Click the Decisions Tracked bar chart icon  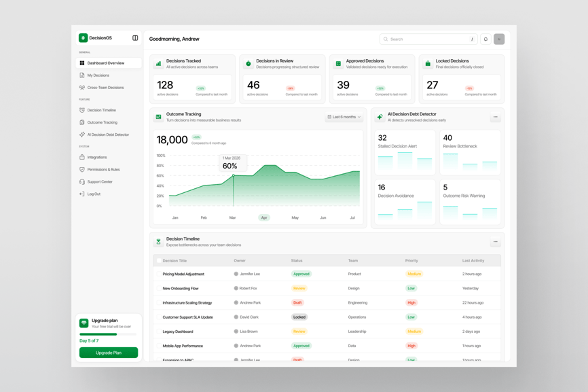coord(159,64)
